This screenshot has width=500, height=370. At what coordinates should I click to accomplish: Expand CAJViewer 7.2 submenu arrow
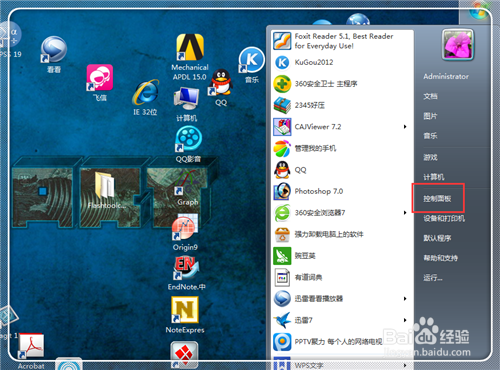pos(405,127)
